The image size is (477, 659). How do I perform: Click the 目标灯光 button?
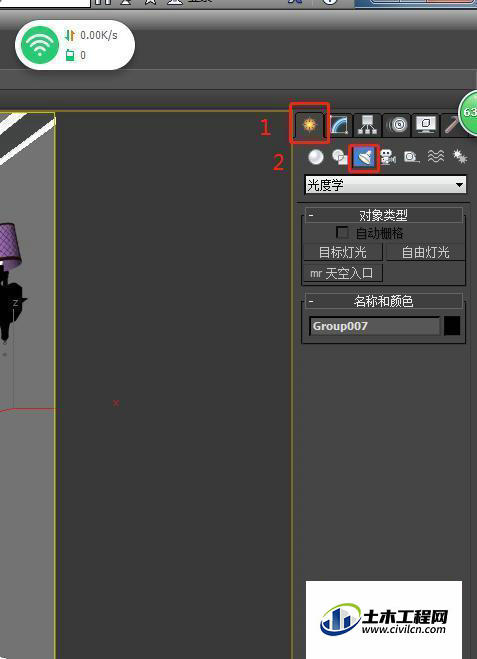click(343, 252)
